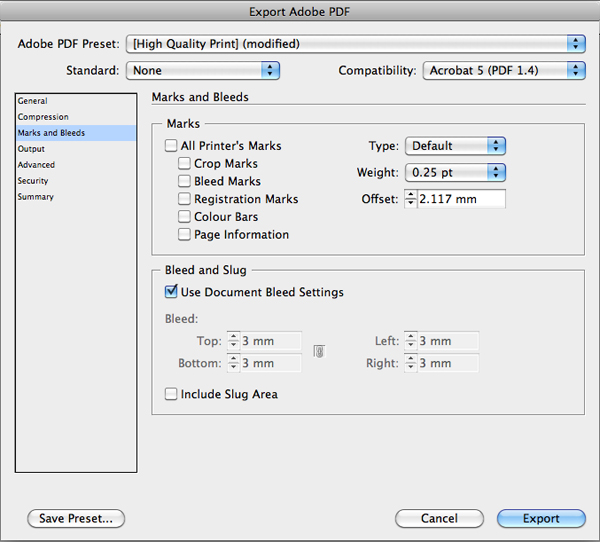Tick the Crop Marks checkbox
600x542 pixels.
[x=184, y=163]
